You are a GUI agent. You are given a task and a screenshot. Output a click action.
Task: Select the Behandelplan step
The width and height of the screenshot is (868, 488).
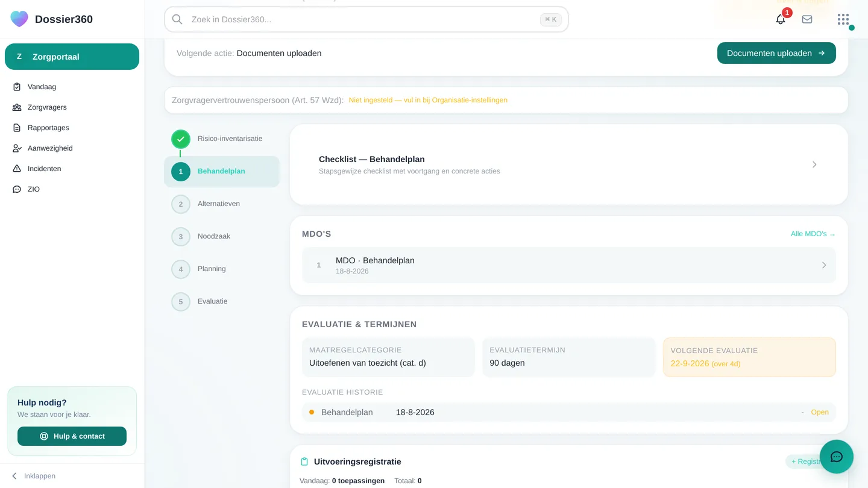pyautogui.click(x=222, y=172)
